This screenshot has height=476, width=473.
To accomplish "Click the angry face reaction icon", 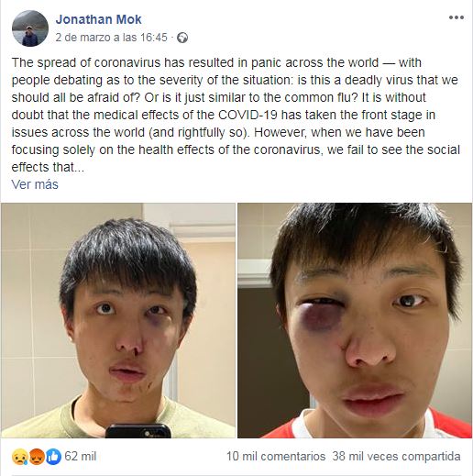I will pyautogui.click(x=37, y=457).
